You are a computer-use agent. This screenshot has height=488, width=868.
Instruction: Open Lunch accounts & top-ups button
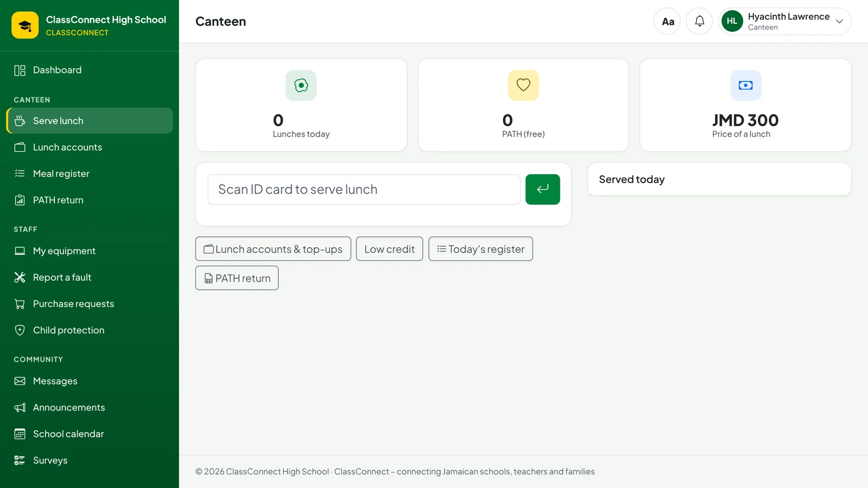tap(273, 249)
